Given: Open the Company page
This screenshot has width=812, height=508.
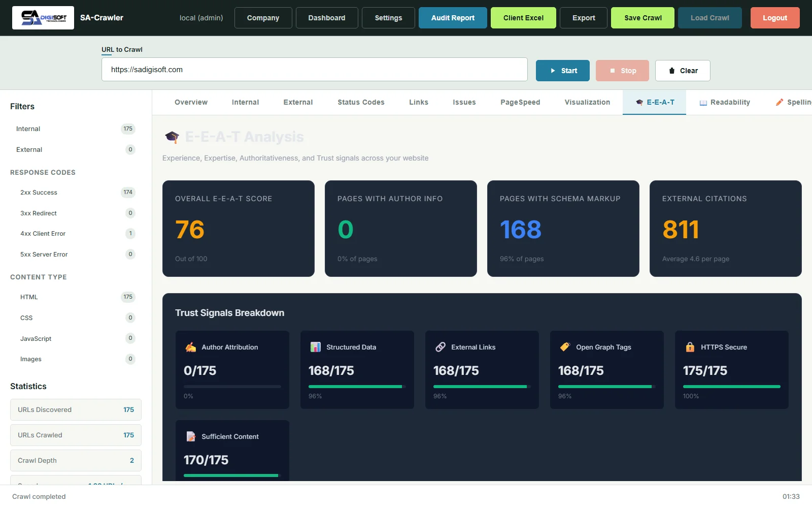Looking at the screenshot, I should 263,18.
